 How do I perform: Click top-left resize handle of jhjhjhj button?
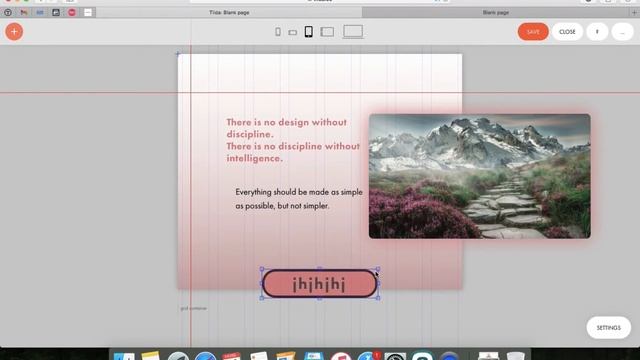262,269
